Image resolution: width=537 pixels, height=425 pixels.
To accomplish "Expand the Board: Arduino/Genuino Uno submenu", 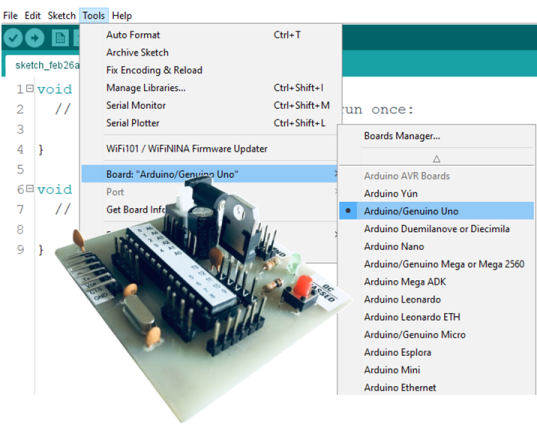I will tap(210, 174).
